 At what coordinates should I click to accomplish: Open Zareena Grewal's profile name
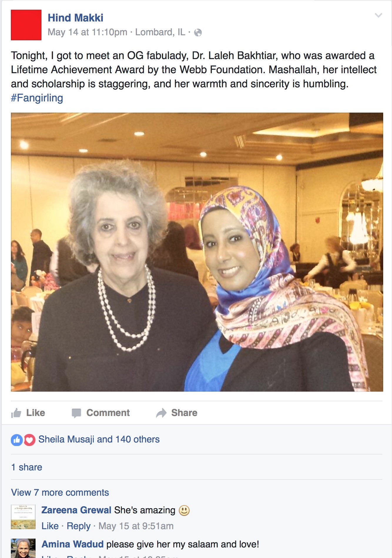click(76, 510)
